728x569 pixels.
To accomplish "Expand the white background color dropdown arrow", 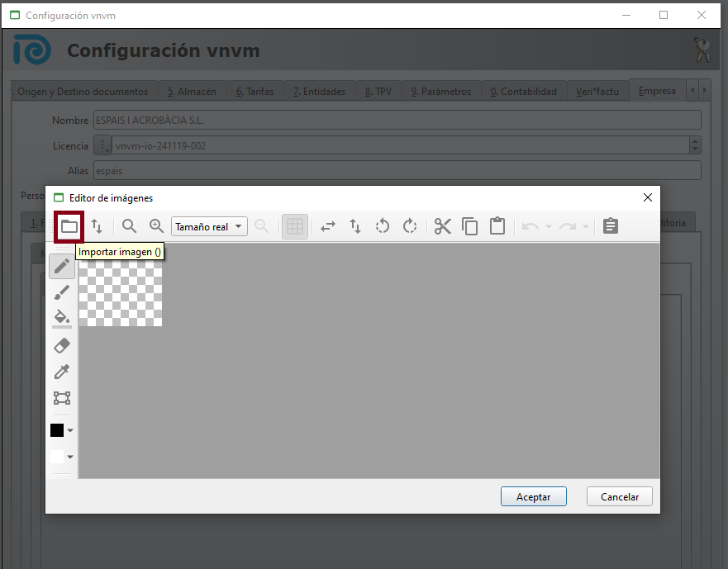I will tap(70, 457).
